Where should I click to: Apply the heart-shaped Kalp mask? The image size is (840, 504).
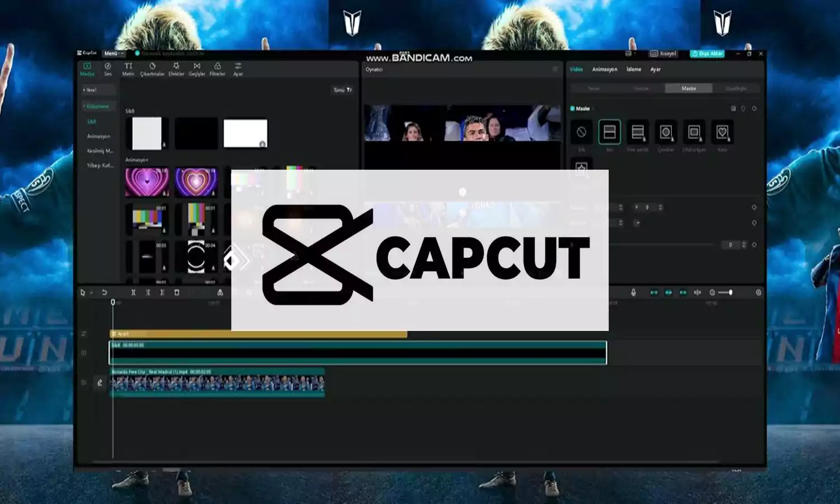coord(722,133)
